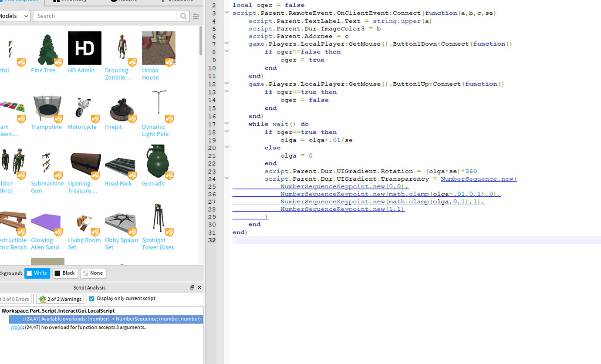601x364 pixels.
Task: Collapse the Button1Down function fold at line 7
Action: pos(226,43)
